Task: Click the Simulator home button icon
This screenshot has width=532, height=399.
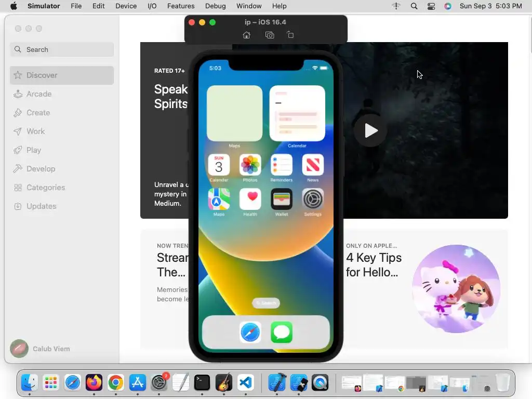Action: [x=247, y=35]
